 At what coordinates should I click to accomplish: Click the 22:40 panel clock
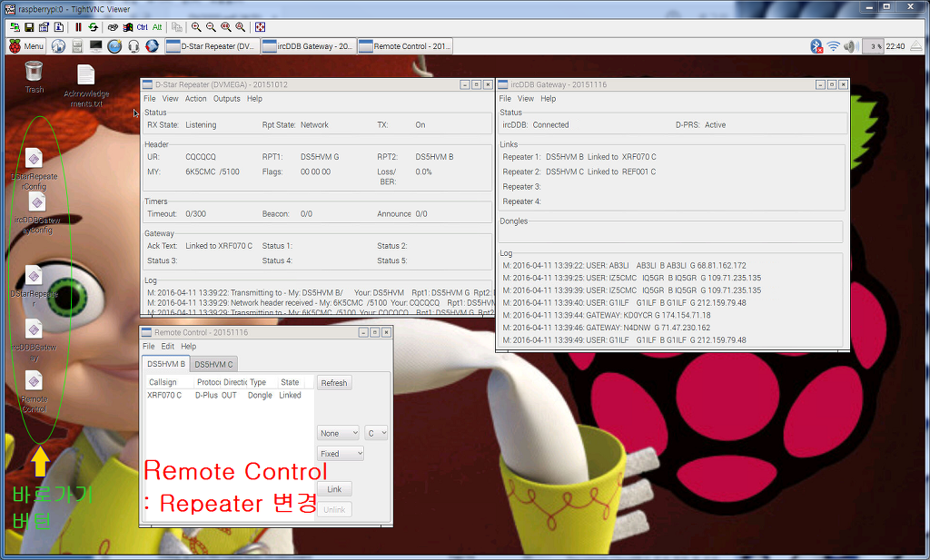tap(895, 46)
